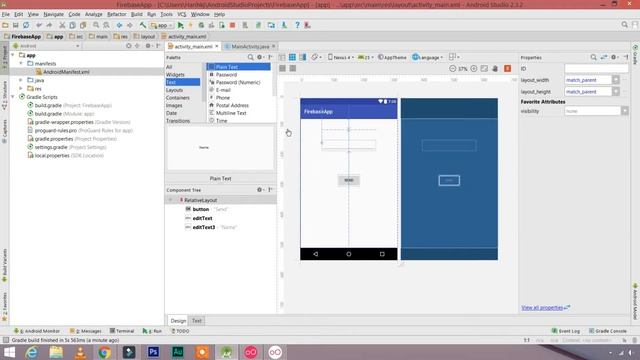Open the Android project view dropdown

coord(46,46)
